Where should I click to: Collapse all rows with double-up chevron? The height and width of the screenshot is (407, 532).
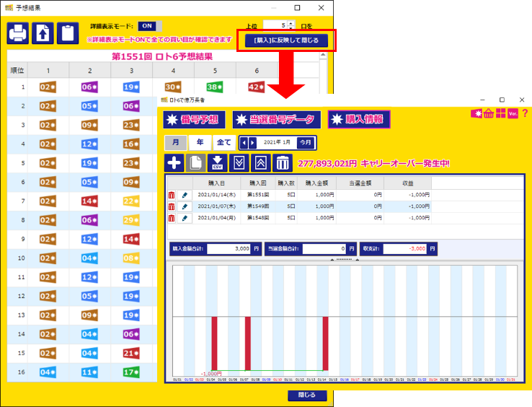(x=260, y=163)
